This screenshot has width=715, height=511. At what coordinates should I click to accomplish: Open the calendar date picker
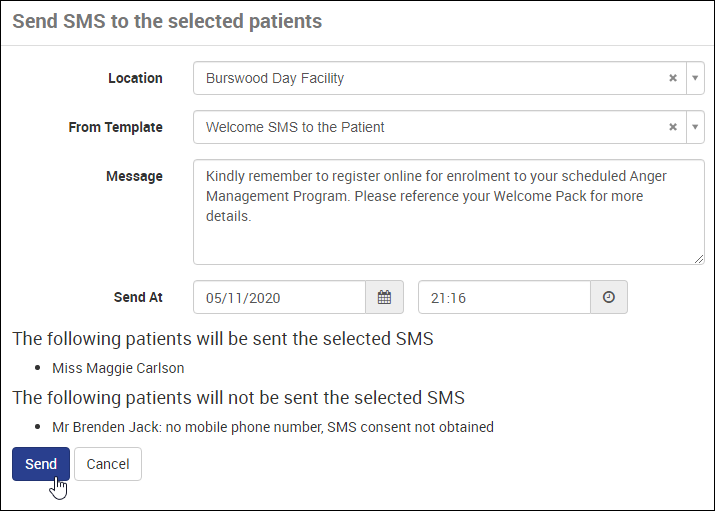384,297
